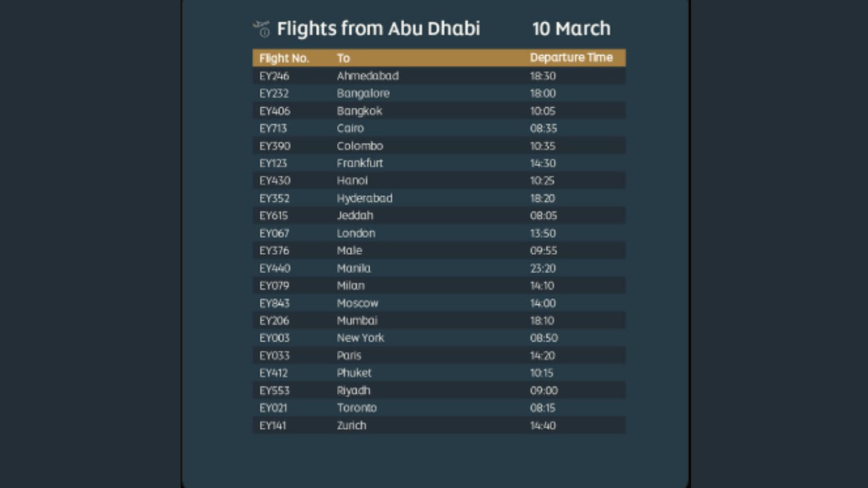Viewport: 868px width, 488px height.
Task: Select flight EY141 to Zurich
Action: pyautogui.click(x=273, y=426)
